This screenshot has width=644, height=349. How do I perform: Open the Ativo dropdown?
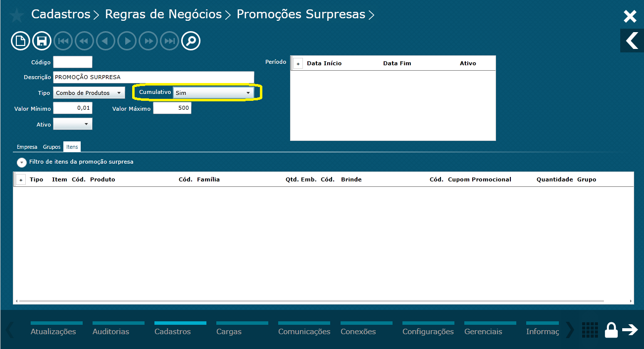73,124
